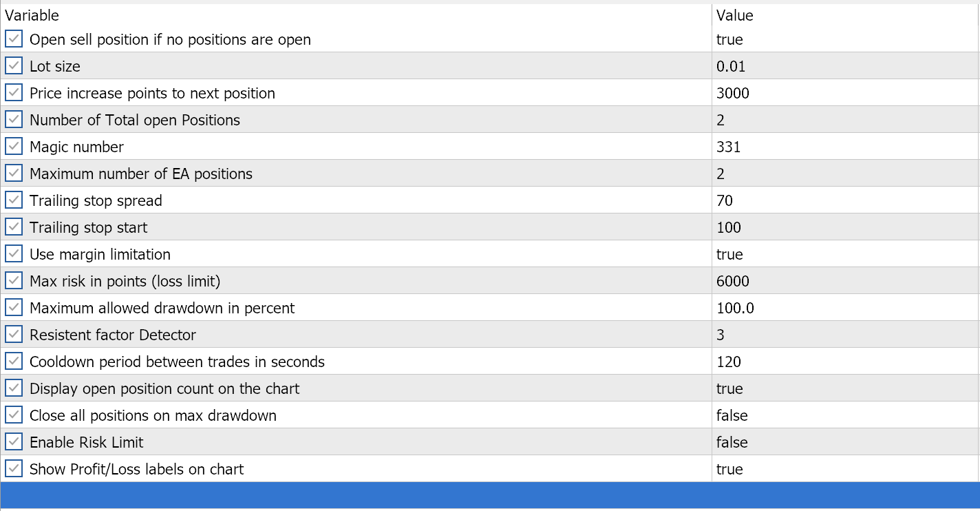Screen dimensions: 980x511
Task: Toggle Use margin limitation checkbox
Action: 14,254
